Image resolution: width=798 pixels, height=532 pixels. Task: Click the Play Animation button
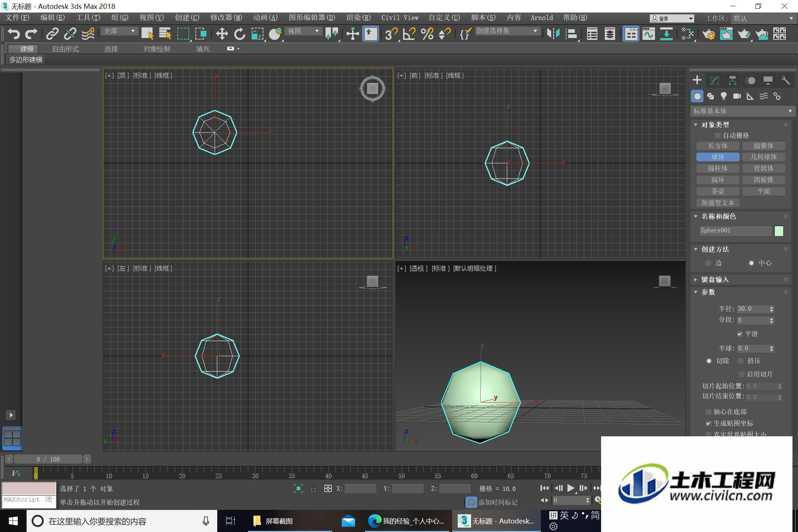point(571,488)
